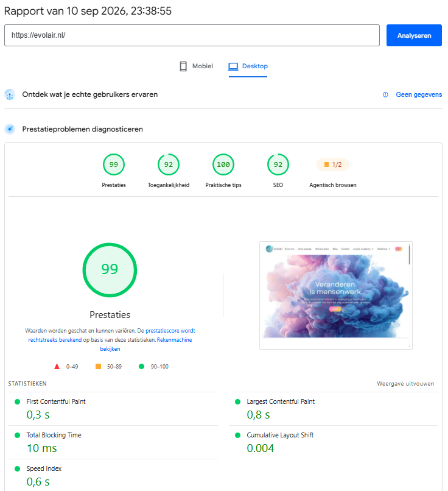448x491 pixels.
Task: Click the 0,3 s FCP value
Action: click(x=38, y=415)
